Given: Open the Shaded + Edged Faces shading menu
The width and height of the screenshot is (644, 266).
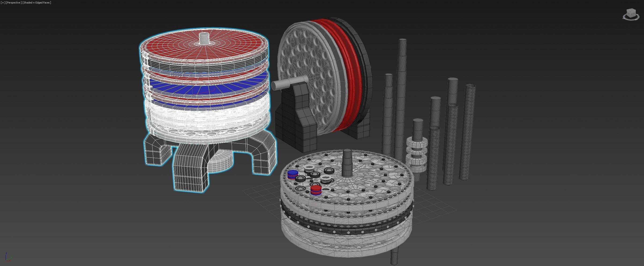Looking at the screenshot, I should click(x=37, y=3).
